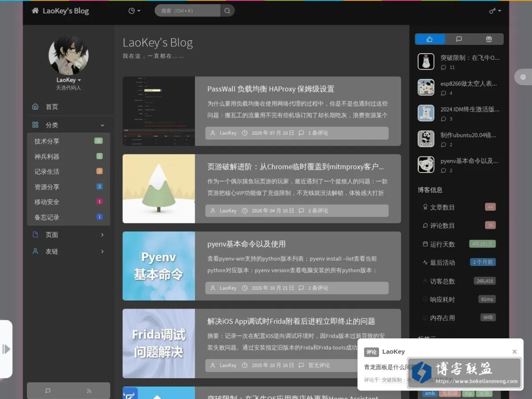Click the 评论 badge in notification popup
Image resolution: width=532 pixels, height=399 pixels.
[372, 352]
